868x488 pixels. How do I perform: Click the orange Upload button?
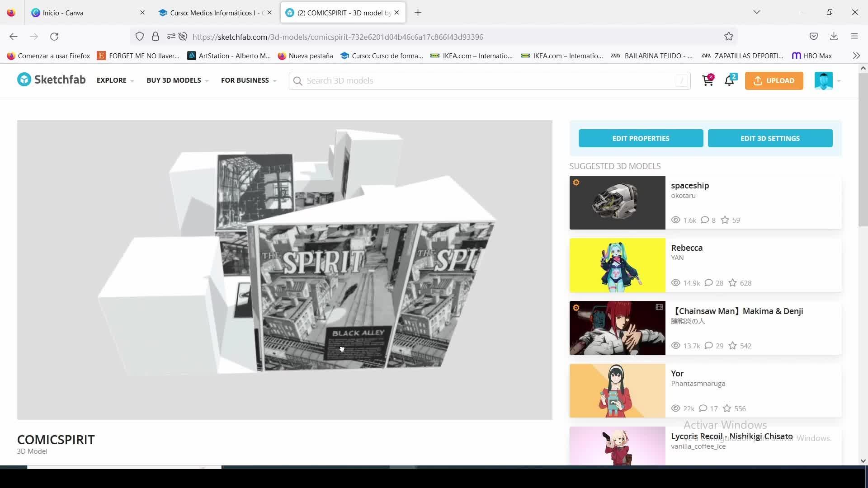[774, 81]
